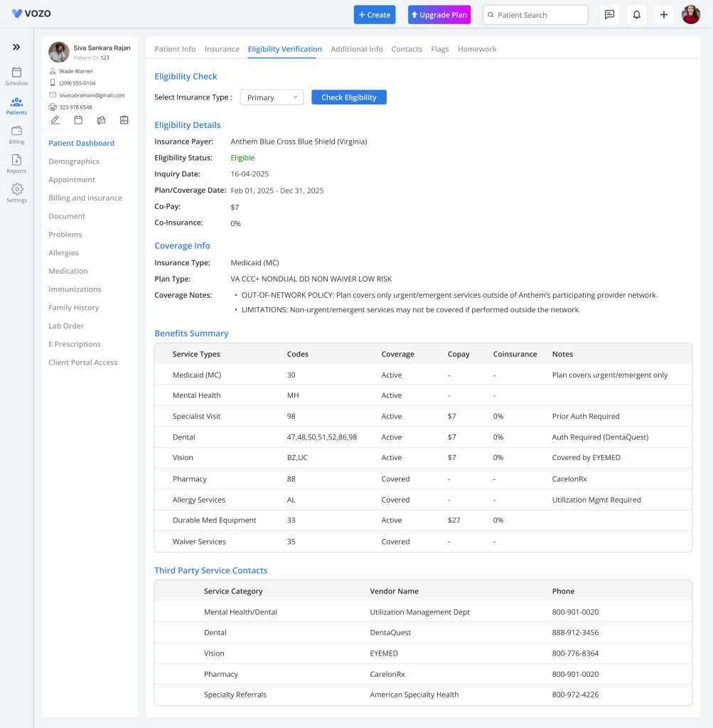Click the phone number 888-912-3456
The image size is (713, 728).
point(575,633)
